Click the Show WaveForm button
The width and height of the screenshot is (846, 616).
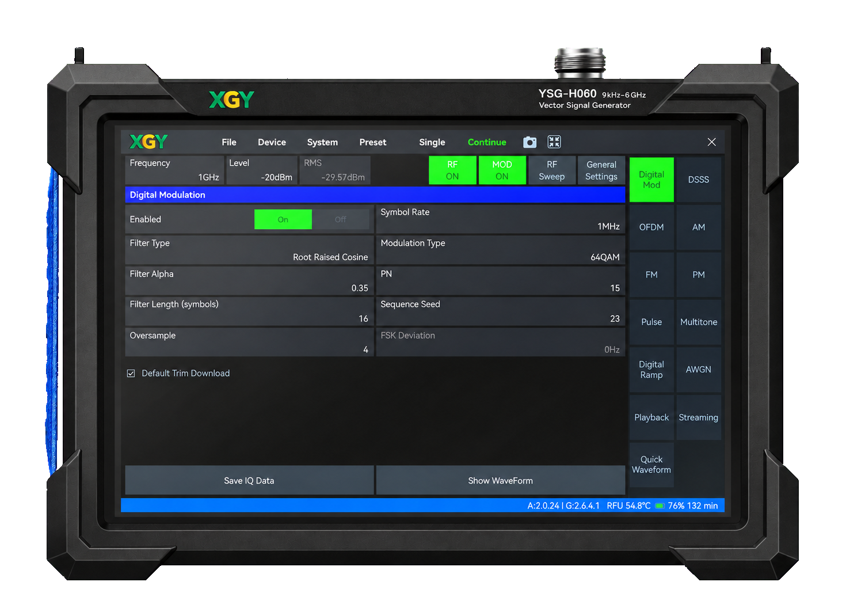pos(500,480)
